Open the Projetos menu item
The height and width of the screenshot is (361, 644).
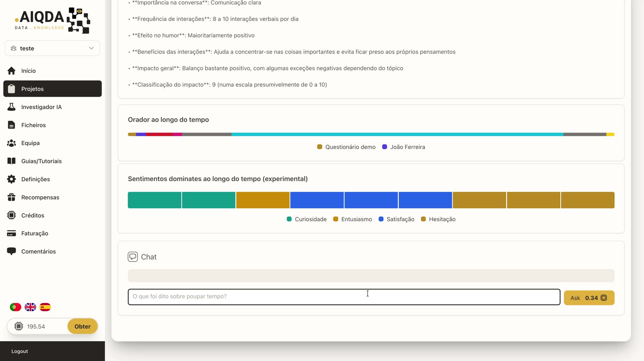coord(52,89)
